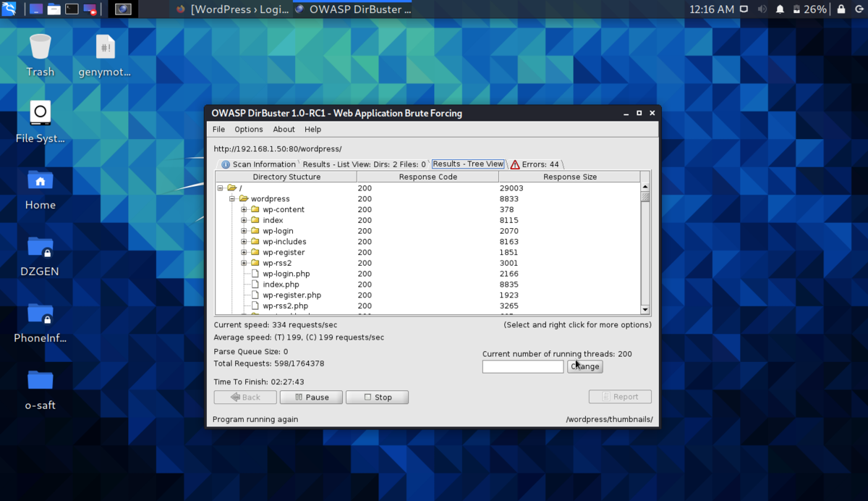The height and width of the screenshot is (501, 868).
Task: Open the file manager panel launcher
Action: click(54, 9)
